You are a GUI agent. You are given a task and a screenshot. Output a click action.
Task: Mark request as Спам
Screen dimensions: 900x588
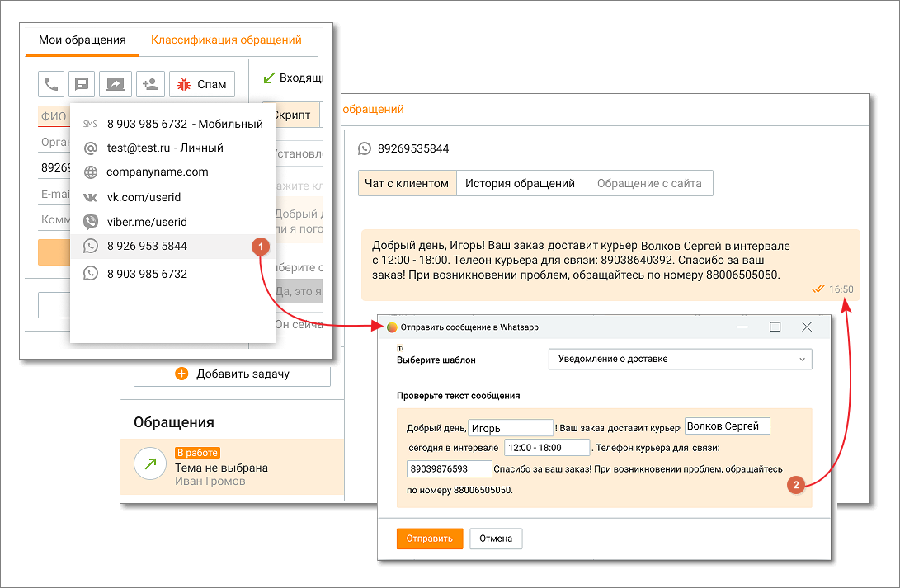click(x=202, y=84)
